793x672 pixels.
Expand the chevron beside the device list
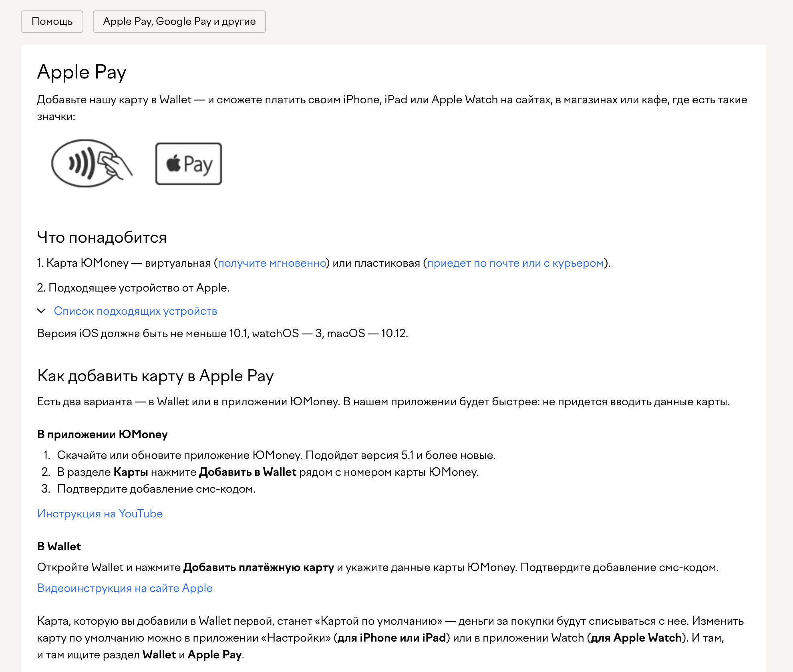click(x=41, y=311)
